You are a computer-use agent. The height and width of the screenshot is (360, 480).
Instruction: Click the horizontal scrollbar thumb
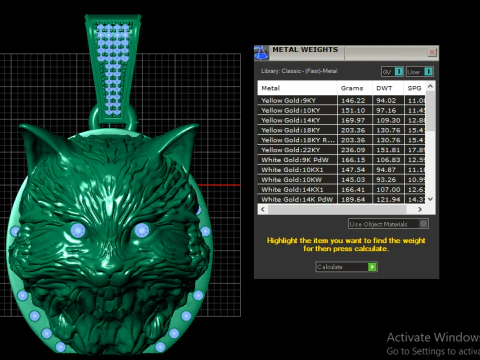pos(337,209)
